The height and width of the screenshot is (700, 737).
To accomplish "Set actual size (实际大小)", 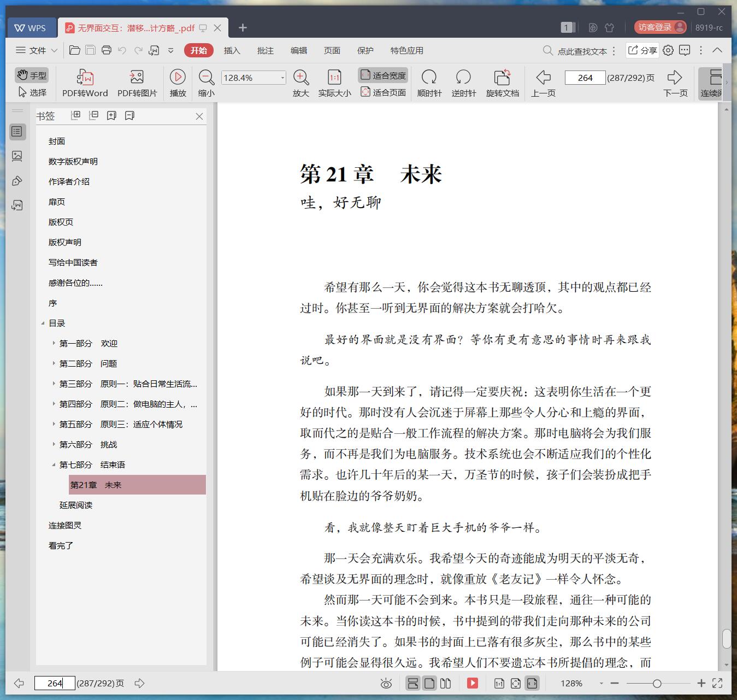I will (334, 83).
